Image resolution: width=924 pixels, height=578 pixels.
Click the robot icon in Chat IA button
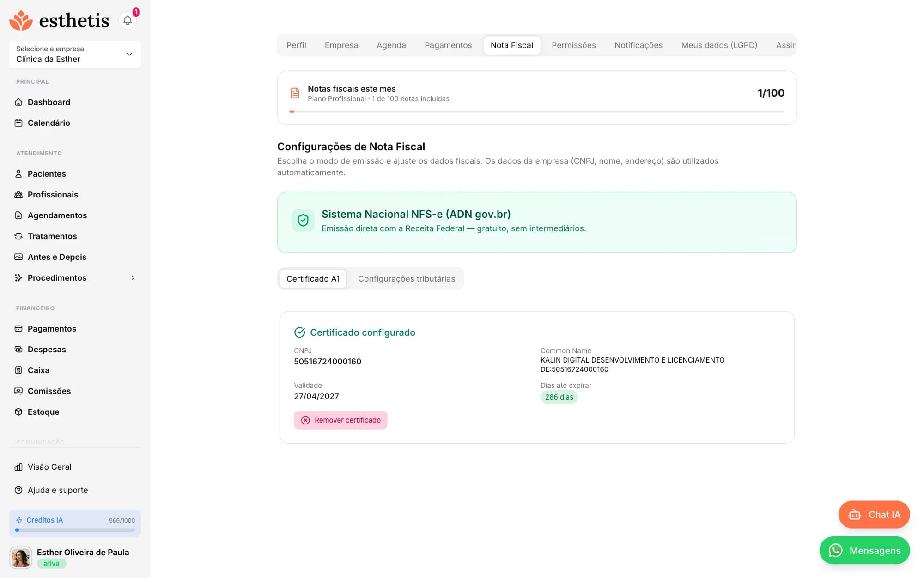pos(855,515)
